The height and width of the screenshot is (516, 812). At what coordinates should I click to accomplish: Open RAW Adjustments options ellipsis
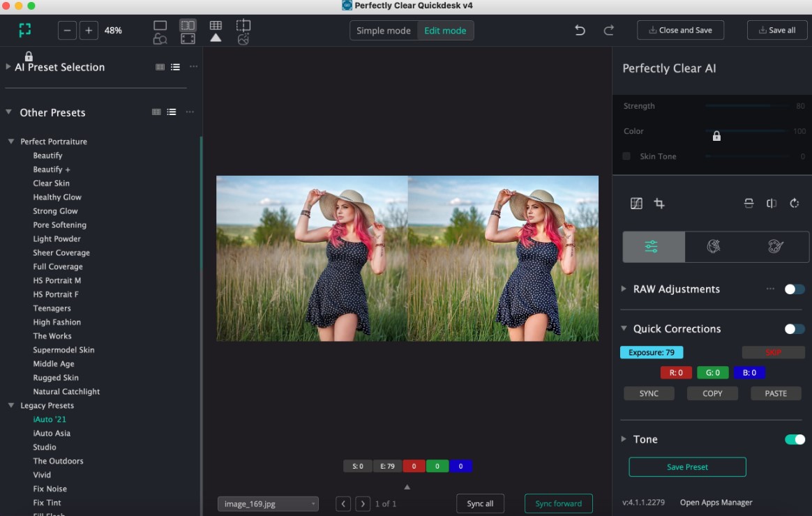[x=771, y=289]
